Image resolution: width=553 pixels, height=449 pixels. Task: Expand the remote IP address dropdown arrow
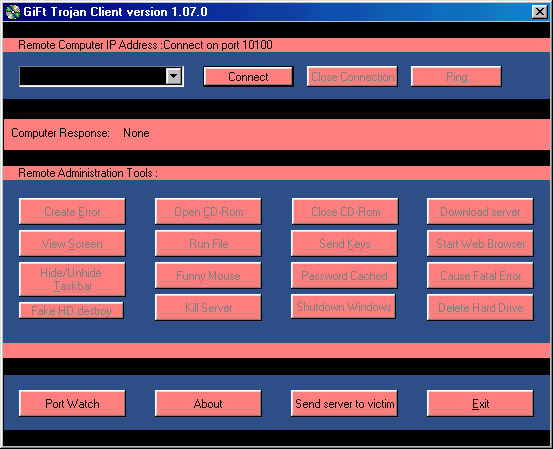pyautogui.click(x=174, y=76)
